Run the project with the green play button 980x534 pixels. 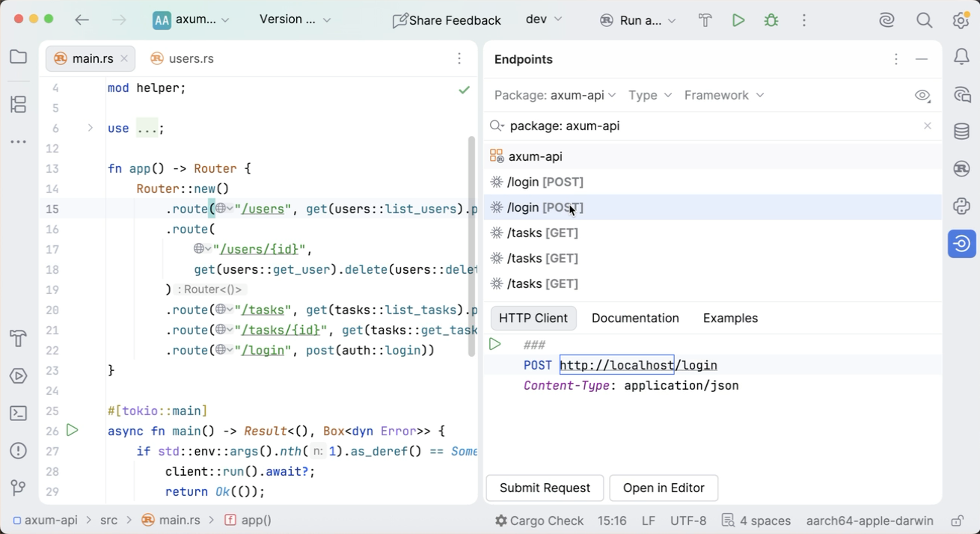pos(738,20)
